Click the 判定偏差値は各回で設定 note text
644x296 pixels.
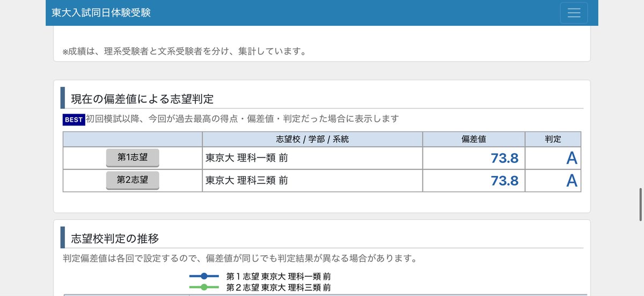(x=239, y=258)
